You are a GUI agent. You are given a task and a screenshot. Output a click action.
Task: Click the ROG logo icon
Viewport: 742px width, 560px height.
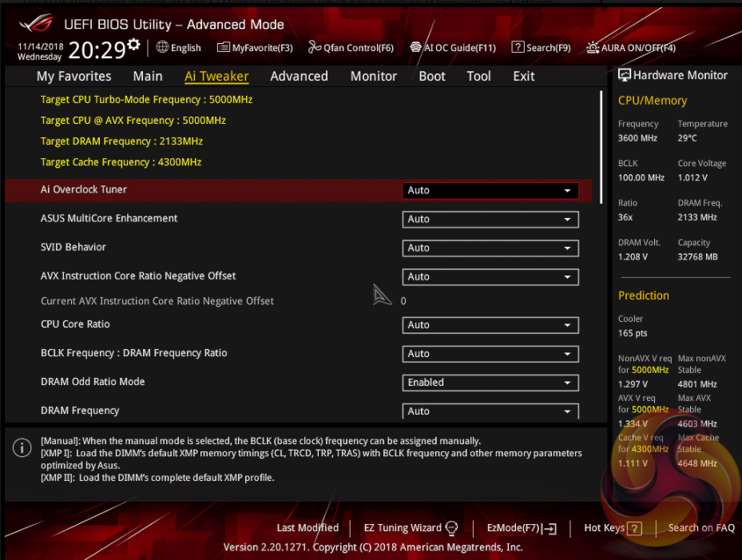(37, 22)
